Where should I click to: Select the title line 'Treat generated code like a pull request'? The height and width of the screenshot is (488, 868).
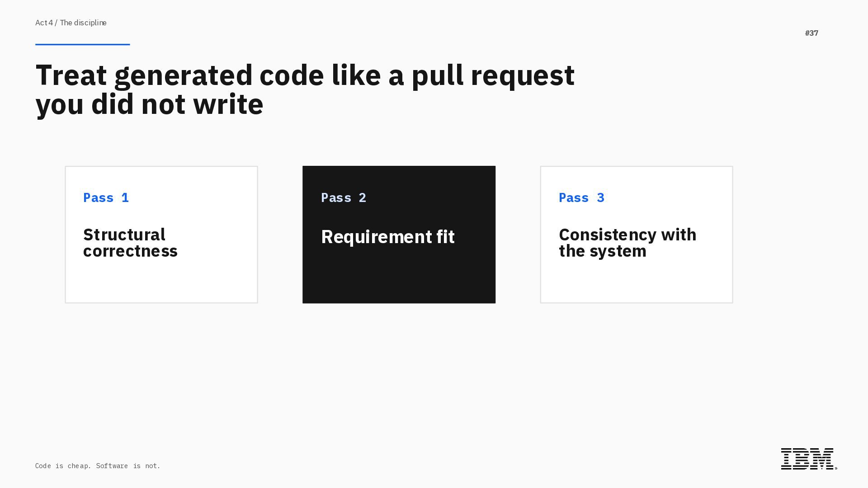pos(305,75)
